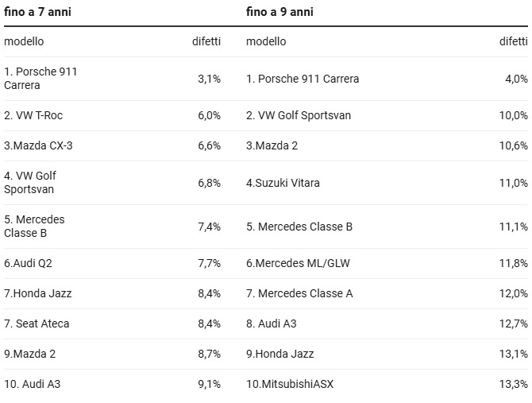Click the 'fino a 9 anni' table heading
Screen dimensions: 532x403
pyautogui.click(x=279, y=12)
